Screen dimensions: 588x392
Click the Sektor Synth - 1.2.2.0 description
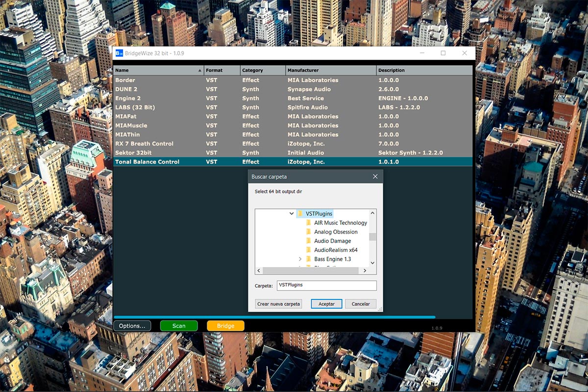411,153
